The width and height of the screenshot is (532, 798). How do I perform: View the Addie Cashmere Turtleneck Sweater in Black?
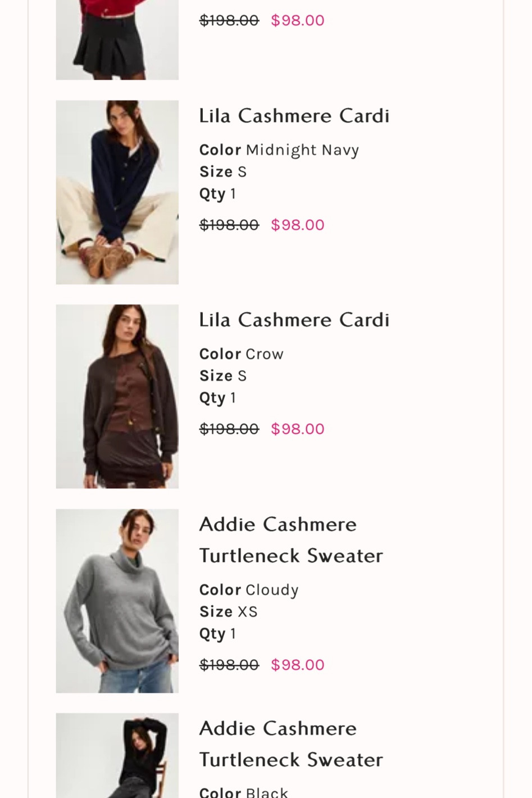(x=291, y=743)
